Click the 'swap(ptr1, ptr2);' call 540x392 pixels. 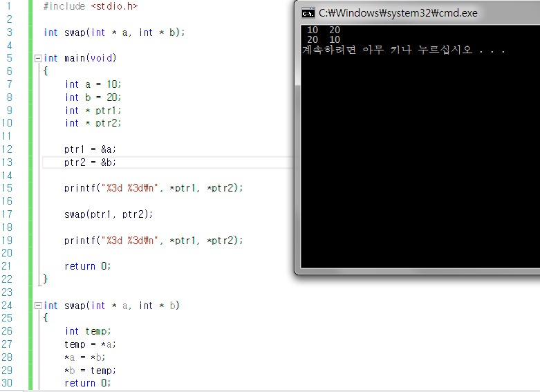[109, 214]
